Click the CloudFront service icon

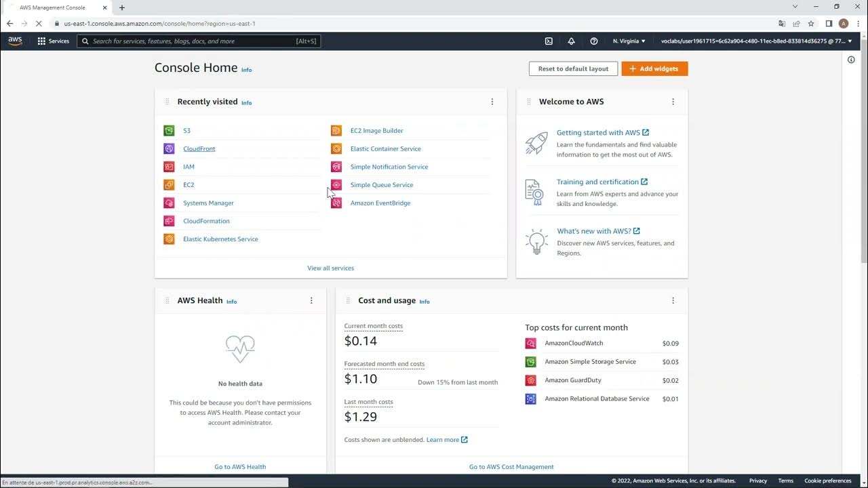point(169,148)
